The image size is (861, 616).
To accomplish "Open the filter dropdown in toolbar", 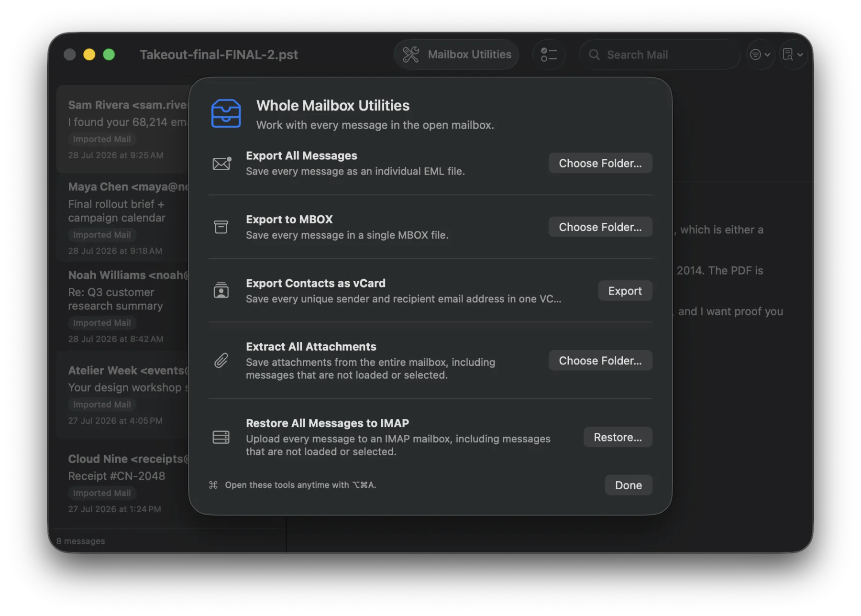I will (760, 55).
